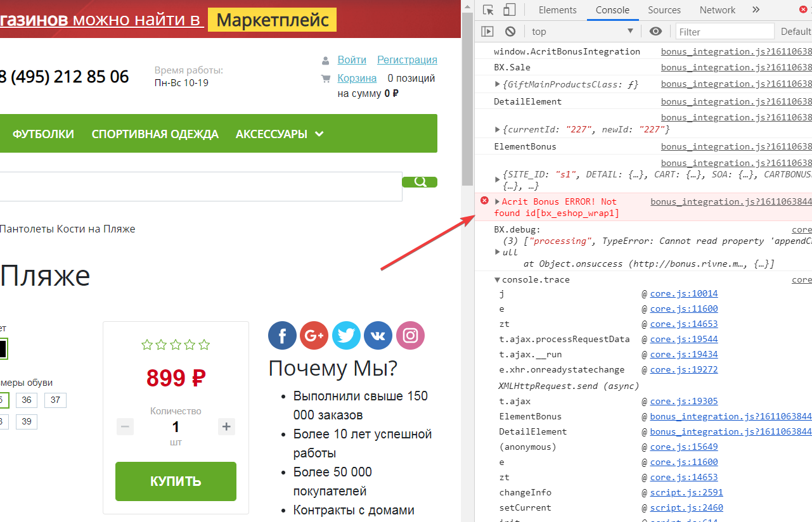Open the VK social icon
The height and width of the screenshot is (522, 812).
[378, 336]
